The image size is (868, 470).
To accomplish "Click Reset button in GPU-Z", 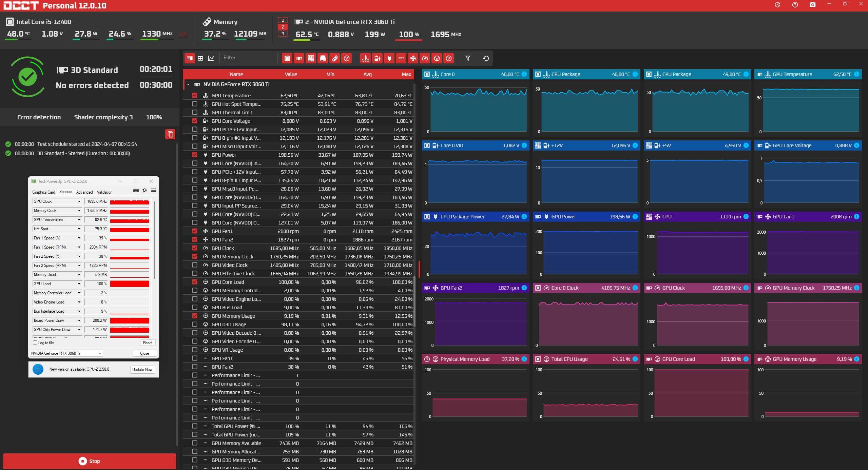I will (148, 343).
